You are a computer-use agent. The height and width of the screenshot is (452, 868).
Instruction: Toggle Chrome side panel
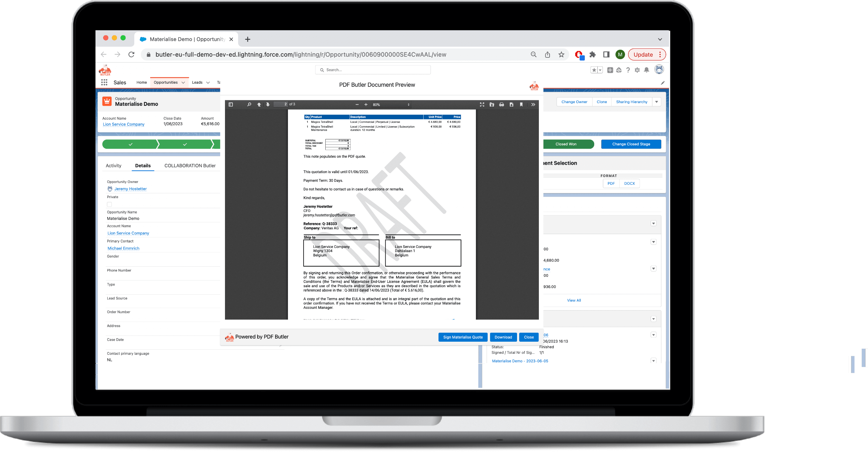[606, 55]
